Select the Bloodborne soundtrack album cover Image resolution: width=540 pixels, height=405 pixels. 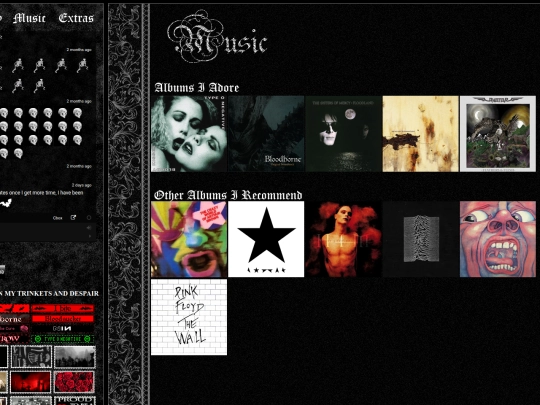pos(266,134)
